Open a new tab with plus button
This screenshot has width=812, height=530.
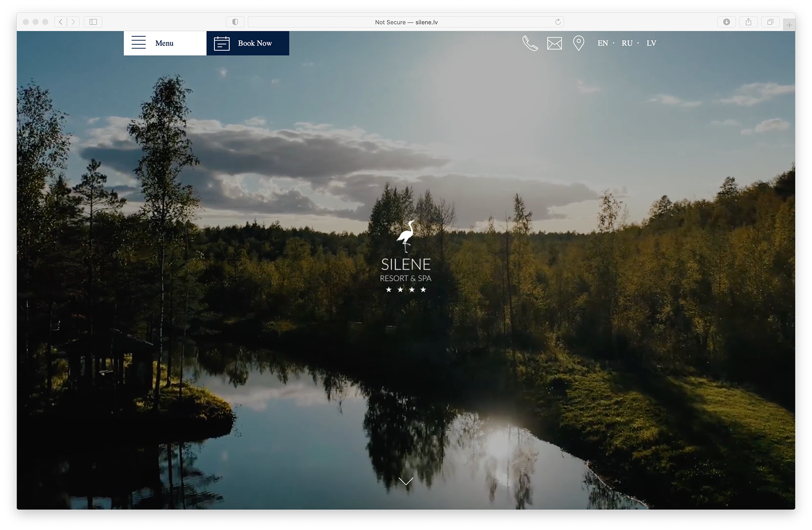tap(789, 25)
